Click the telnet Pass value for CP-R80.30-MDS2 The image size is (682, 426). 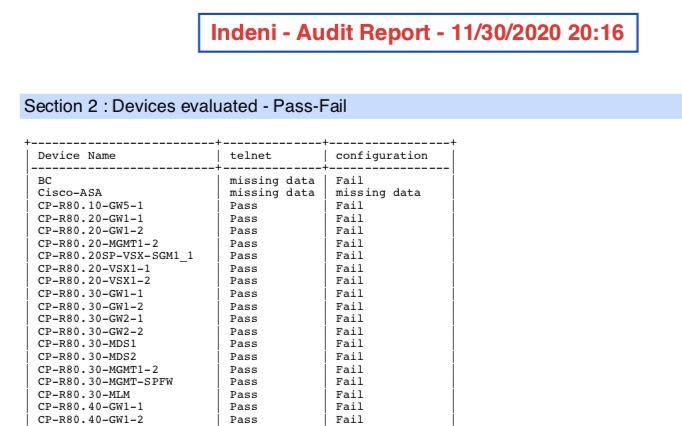[x=243, y=356]
